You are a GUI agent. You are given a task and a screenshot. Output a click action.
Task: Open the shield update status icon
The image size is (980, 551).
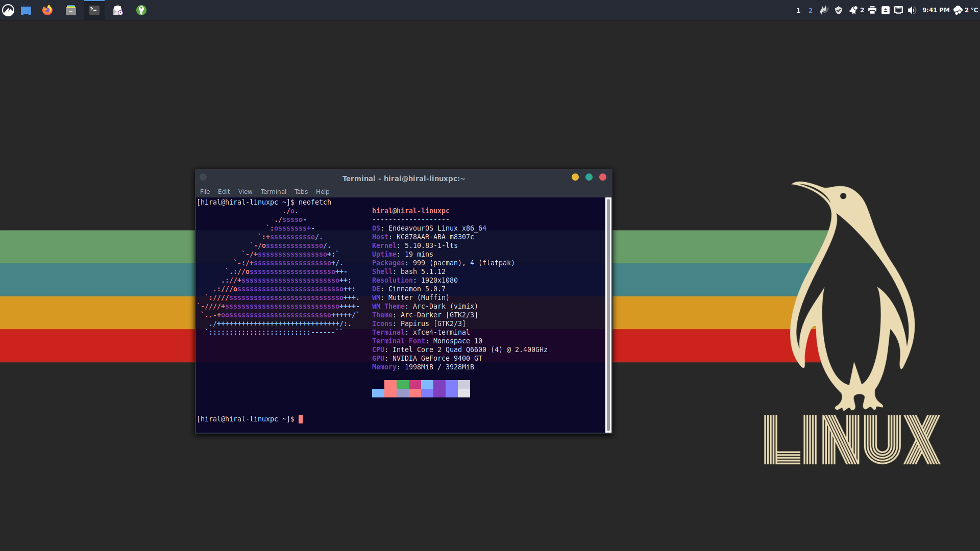pyautogui.click(x=838, y=10)
